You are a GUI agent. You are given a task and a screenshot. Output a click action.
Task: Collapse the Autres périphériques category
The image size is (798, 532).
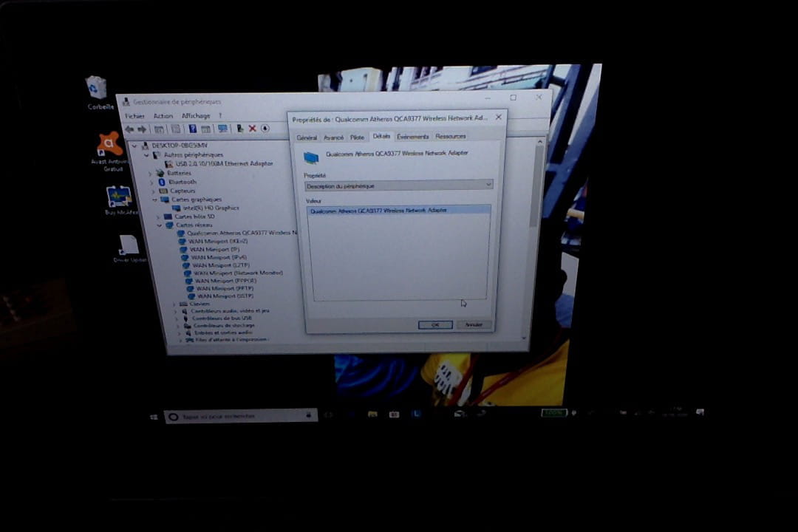[x=146, y=154]
